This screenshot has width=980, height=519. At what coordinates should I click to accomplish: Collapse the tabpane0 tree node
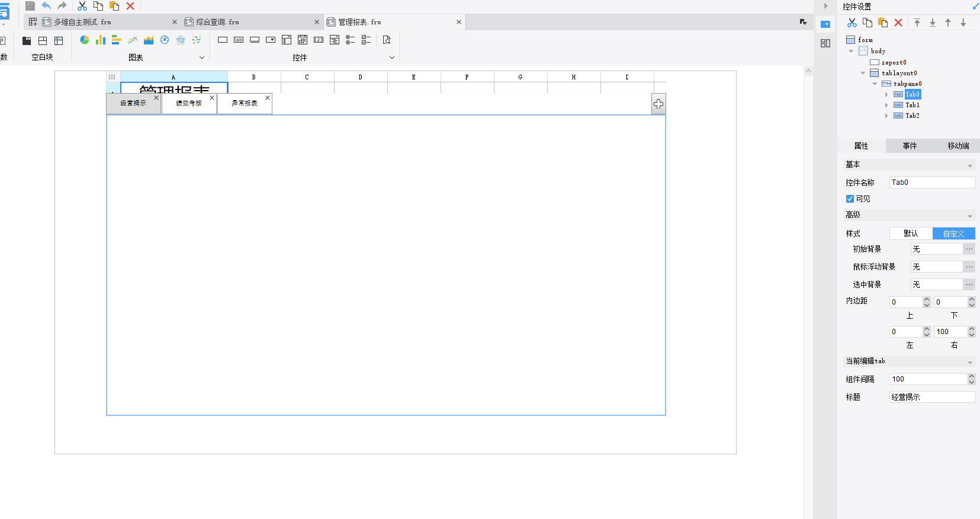(875, 84)
